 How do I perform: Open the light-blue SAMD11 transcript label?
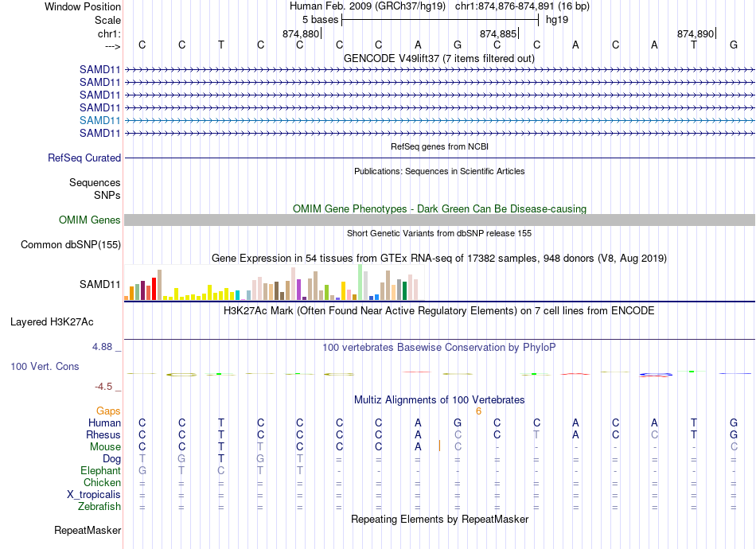coord(99,120)
